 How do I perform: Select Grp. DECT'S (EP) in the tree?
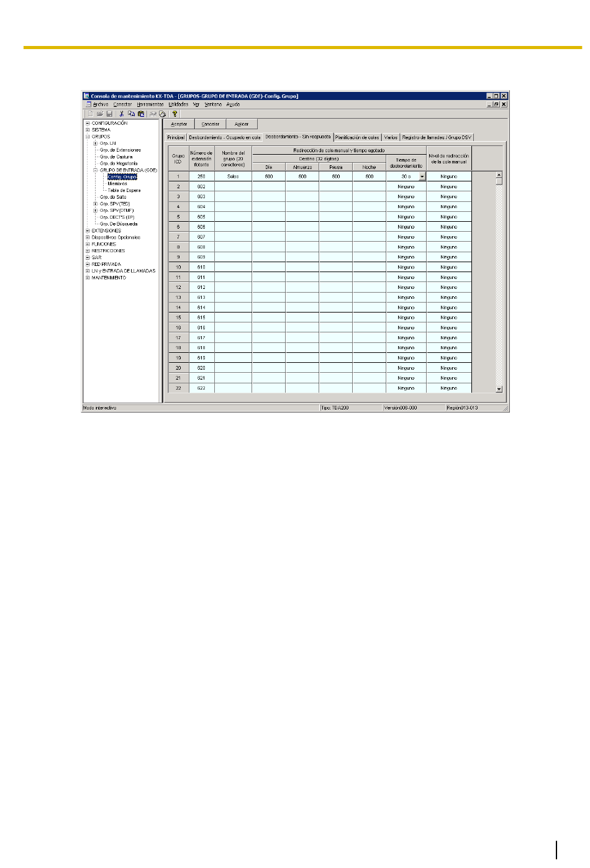117,217
